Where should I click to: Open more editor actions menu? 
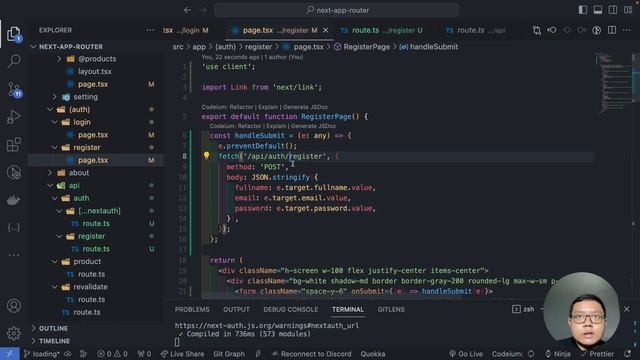(x=627, y=30)
